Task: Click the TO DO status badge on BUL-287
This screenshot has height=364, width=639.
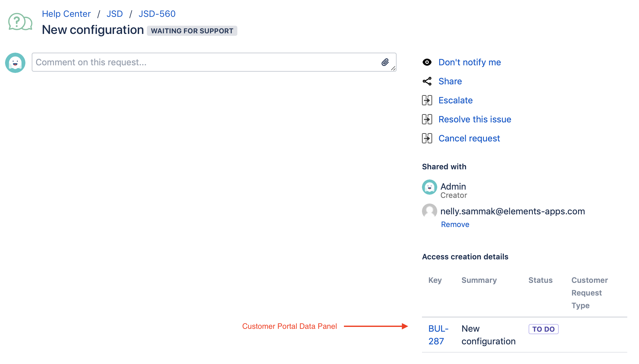Action: click(x=543, y=329)
